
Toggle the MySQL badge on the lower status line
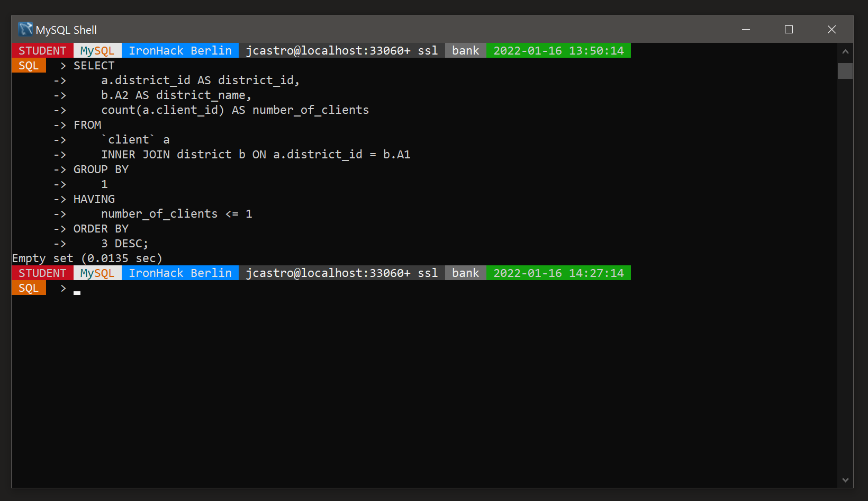coord(97,273)
